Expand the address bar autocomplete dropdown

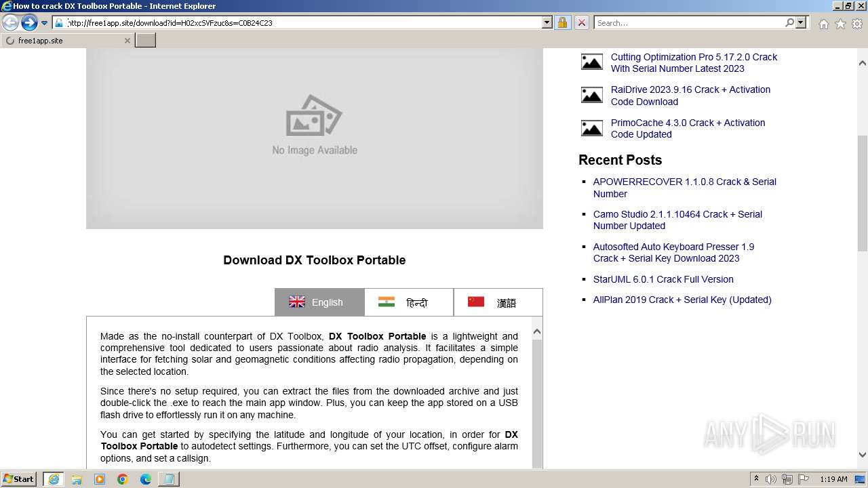547,22
